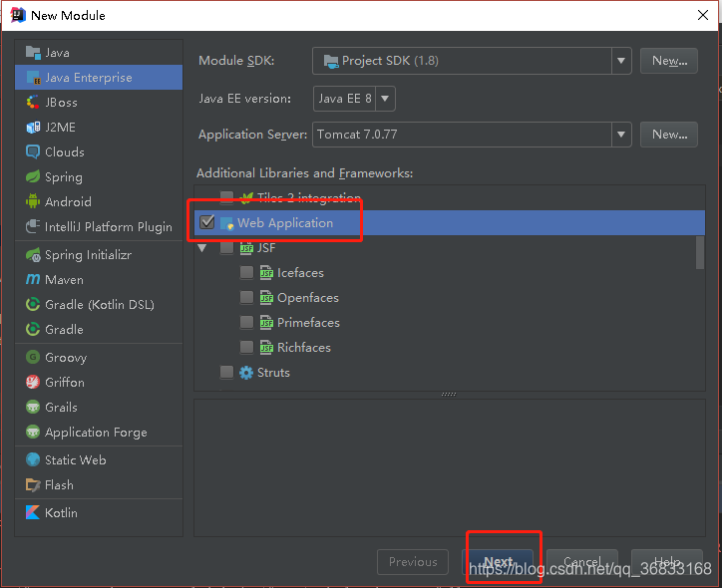Click the Help button
722x588 pixels.
click(667, 562)
